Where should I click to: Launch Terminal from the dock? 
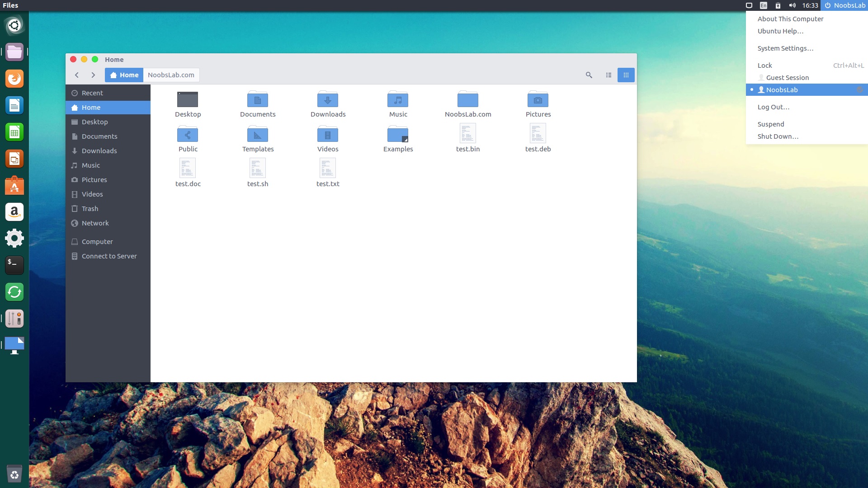[14, 265]
